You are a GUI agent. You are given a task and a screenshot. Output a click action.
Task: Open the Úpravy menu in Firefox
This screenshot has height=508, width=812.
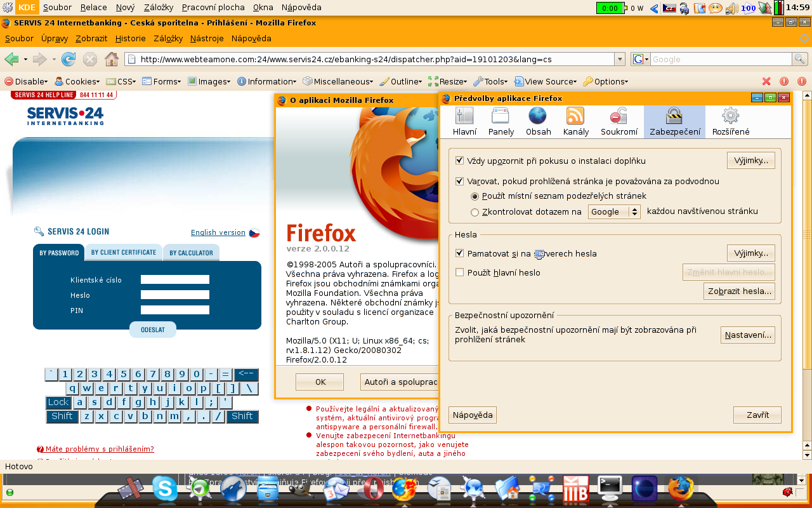tap(55, 38)
